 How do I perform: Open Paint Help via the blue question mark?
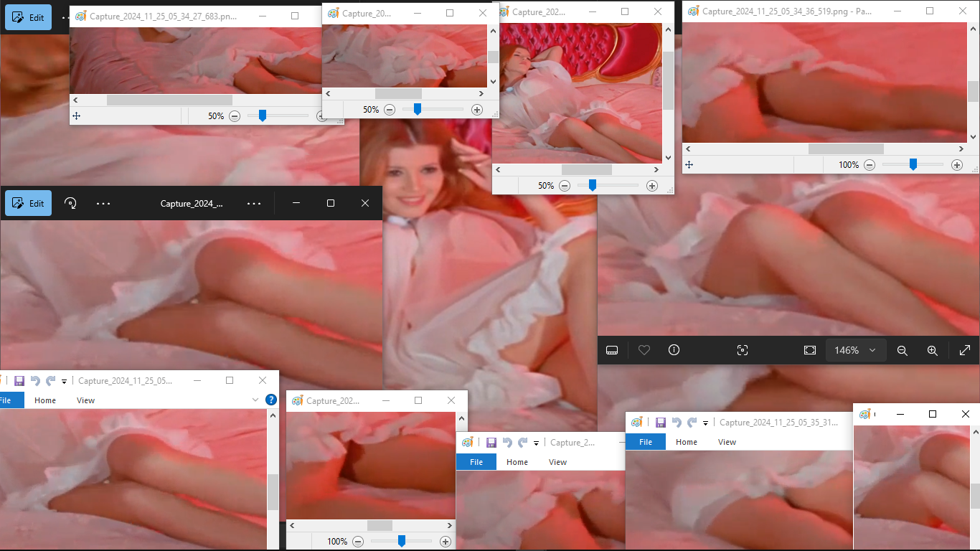(x=271, y=400)
